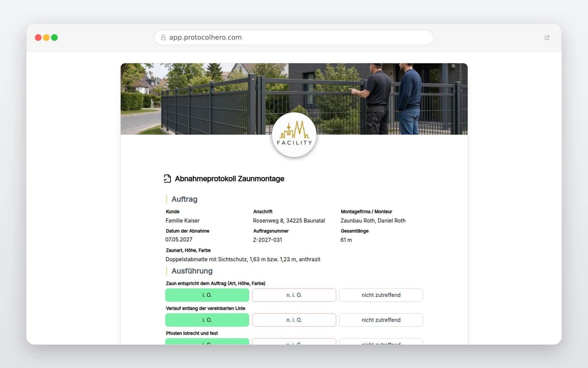Click the 'Auftrag' section heading

point(184,199)
